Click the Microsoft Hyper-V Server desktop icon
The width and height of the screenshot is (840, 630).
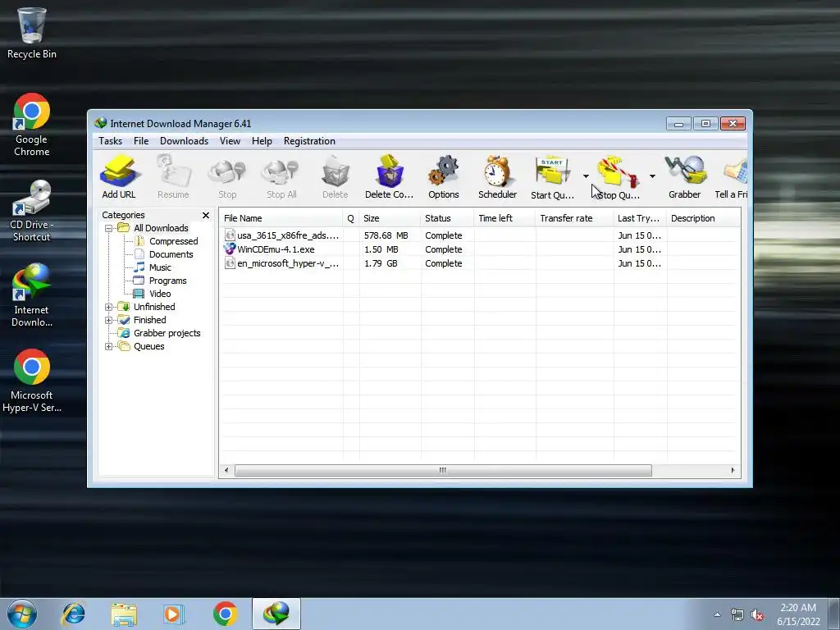pyautogui.click(x=32, y=381)
